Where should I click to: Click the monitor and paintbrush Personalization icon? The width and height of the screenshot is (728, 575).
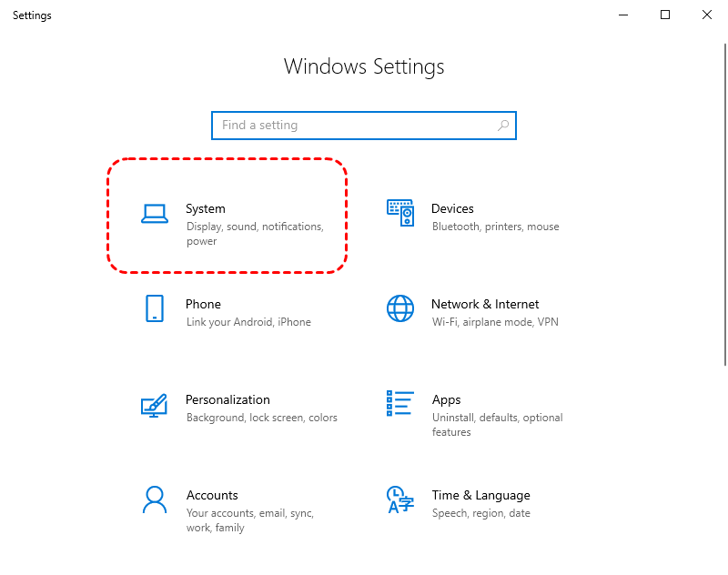point(155,405)
